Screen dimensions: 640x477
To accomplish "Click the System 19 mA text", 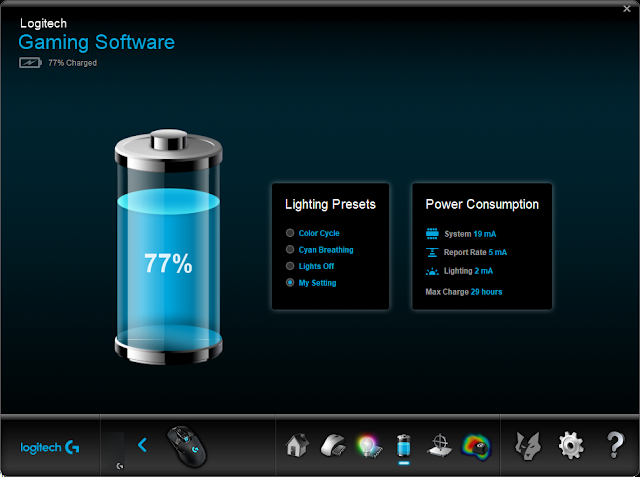I will (470, 234).
